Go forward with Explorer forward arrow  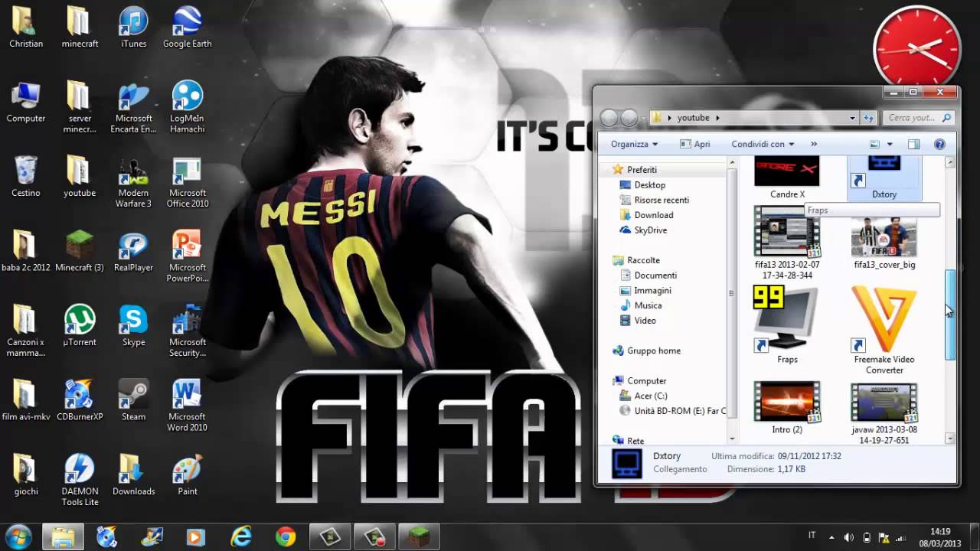click(629, 118)
